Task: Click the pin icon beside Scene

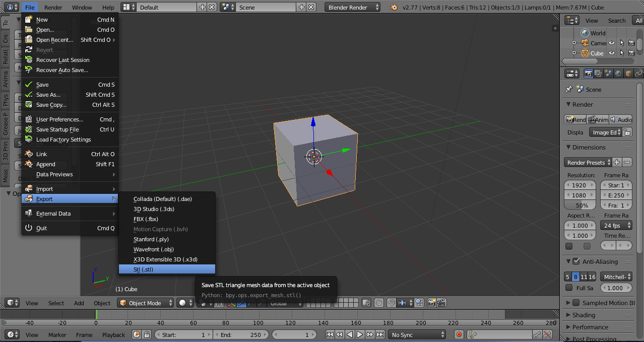Action: (569, 89)
